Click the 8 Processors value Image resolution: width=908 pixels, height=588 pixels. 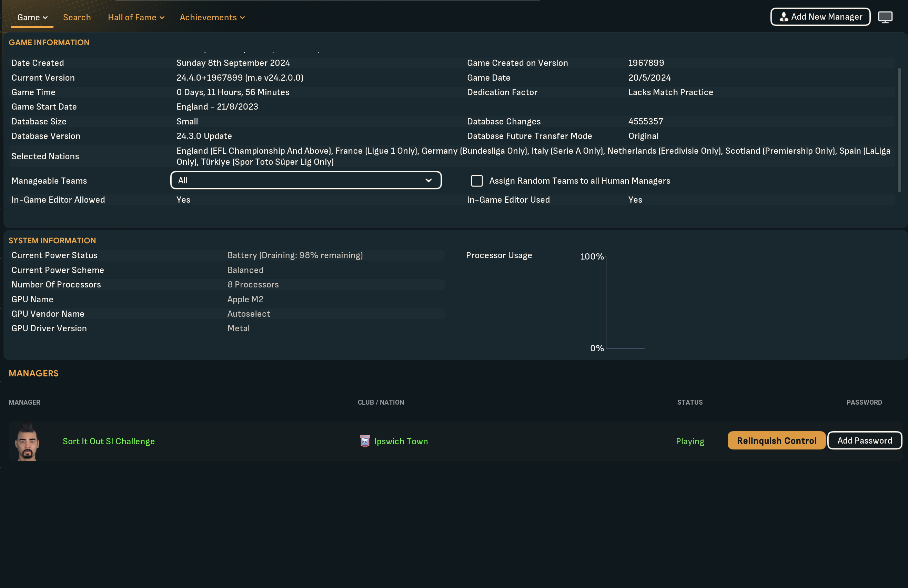point(253,284)
